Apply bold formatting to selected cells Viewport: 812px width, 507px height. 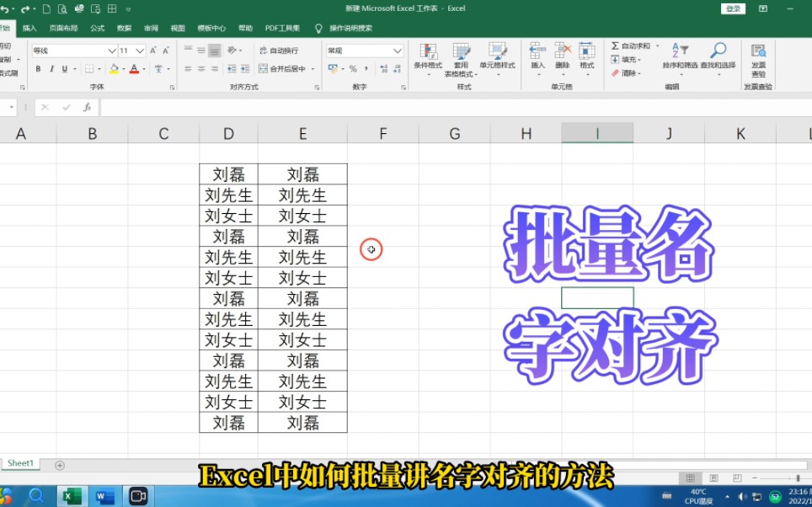(39, 69)
